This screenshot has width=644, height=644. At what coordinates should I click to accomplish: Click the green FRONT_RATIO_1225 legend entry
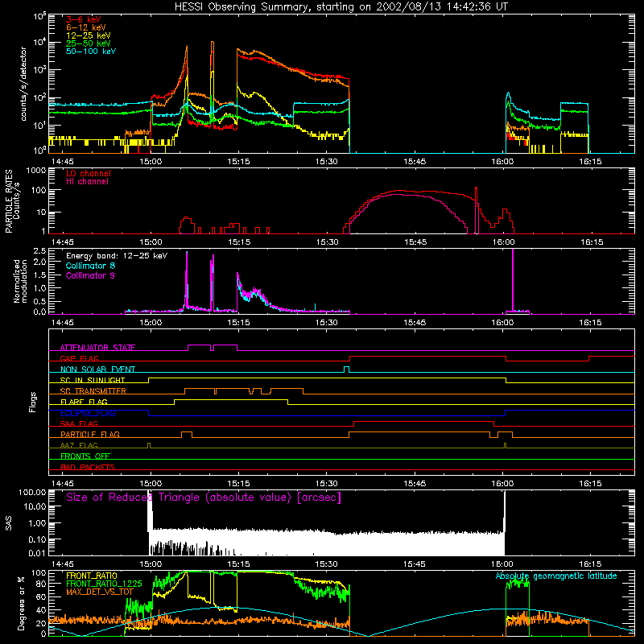105,584
